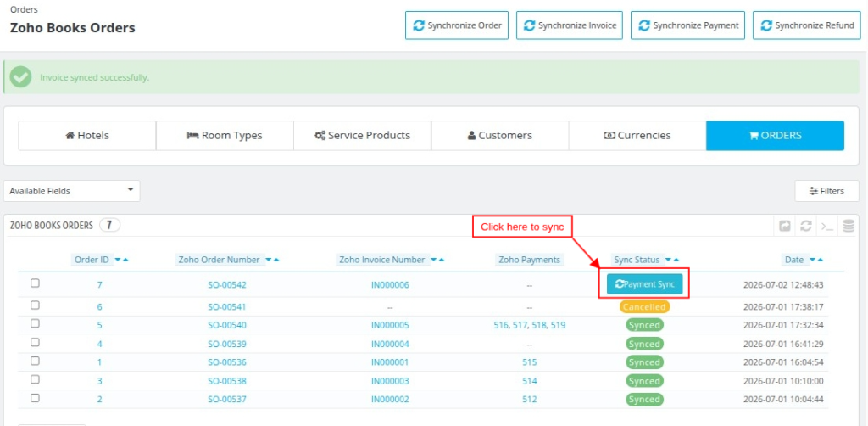This screenshot has width=868, height=426.
Task: Open order number SO-00541
Action: pos(227,307)
